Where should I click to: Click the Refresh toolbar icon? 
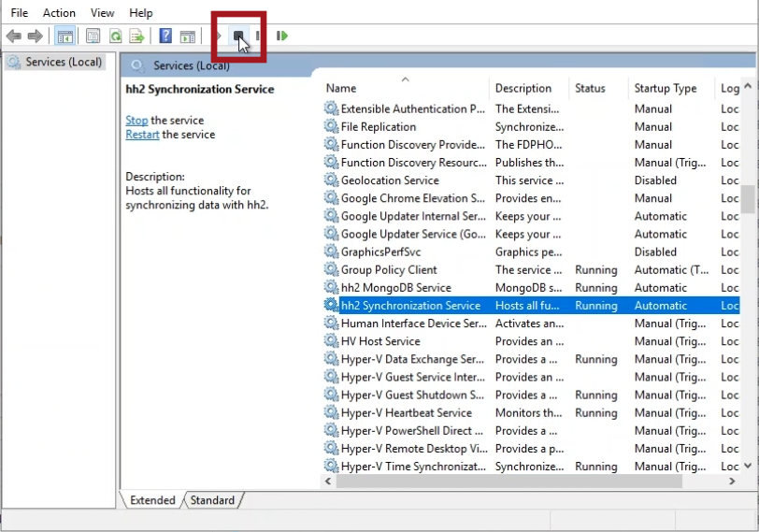click(115, 36)
